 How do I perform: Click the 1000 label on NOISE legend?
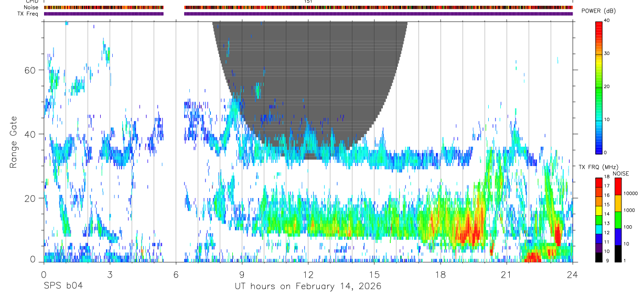630,210
